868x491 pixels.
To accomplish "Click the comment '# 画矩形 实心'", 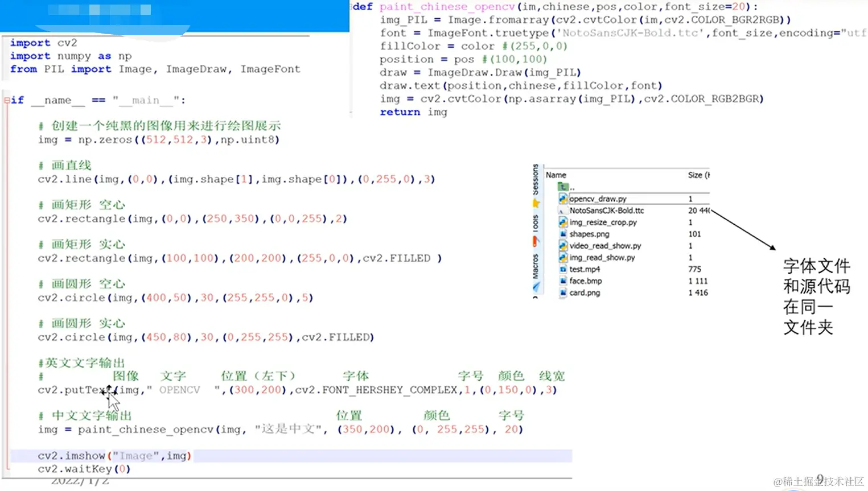I will (x=81, y=245).
